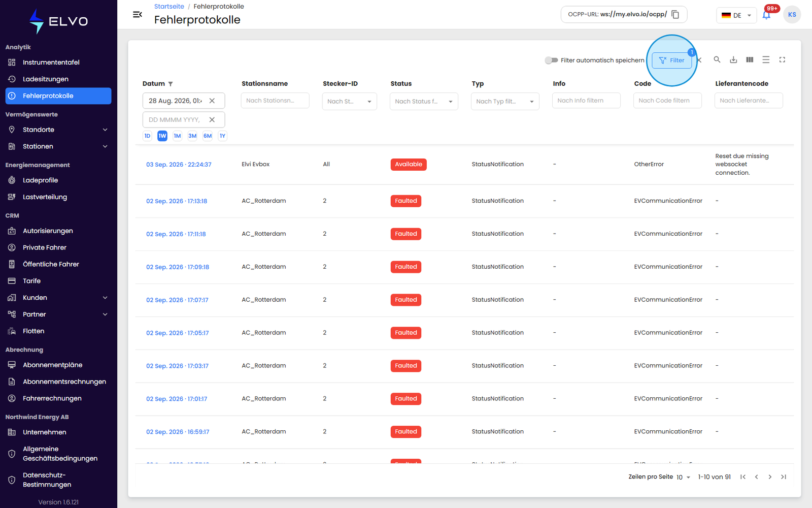
Task: Go to the previous page
Action: (x=756, y=477)
